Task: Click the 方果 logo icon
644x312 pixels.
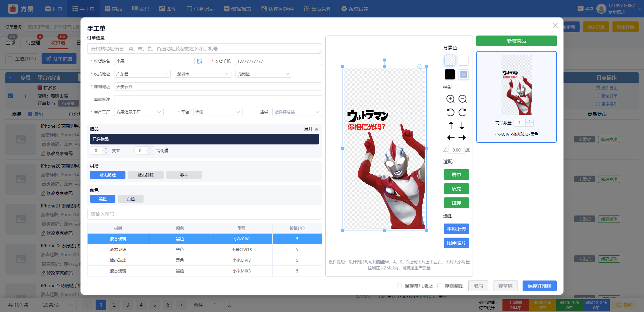Action: 13,9
